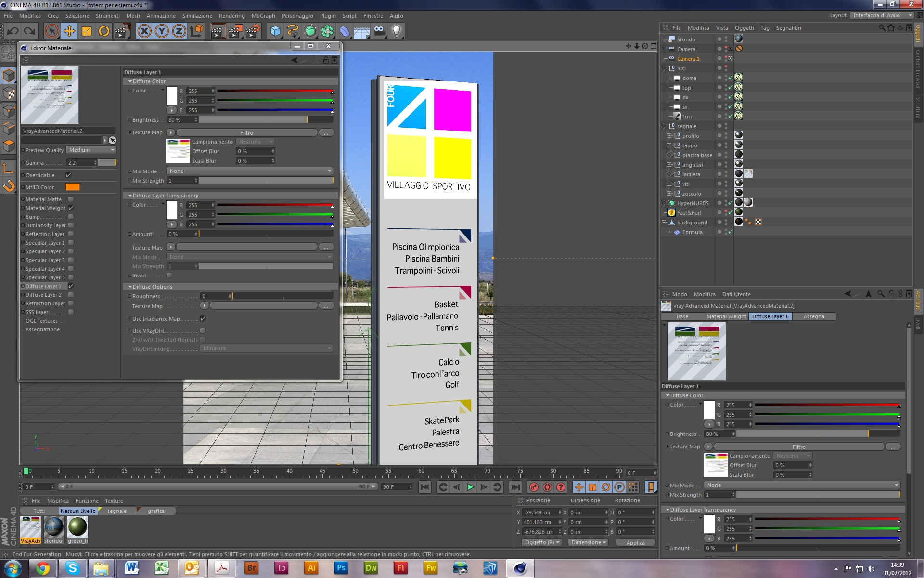Open Preview Quality Medium dropdown
The height and width of the screenshot is (578, 924).
[x=91, y=150]
